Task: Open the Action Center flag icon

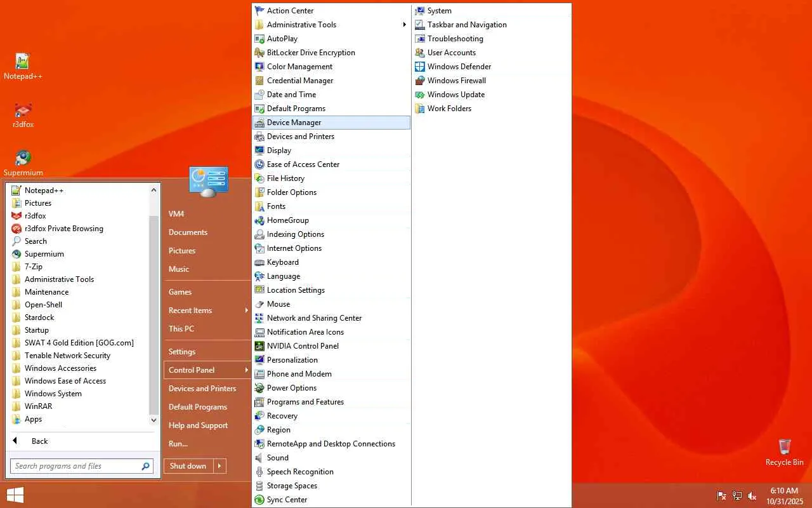Action: pos(259,11)
